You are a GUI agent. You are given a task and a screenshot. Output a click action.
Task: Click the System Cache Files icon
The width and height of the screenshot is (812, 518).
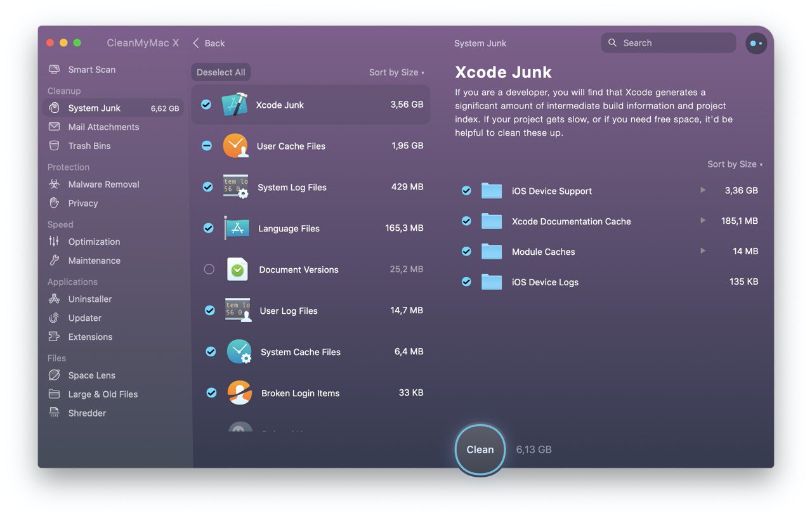click(239, 352)
